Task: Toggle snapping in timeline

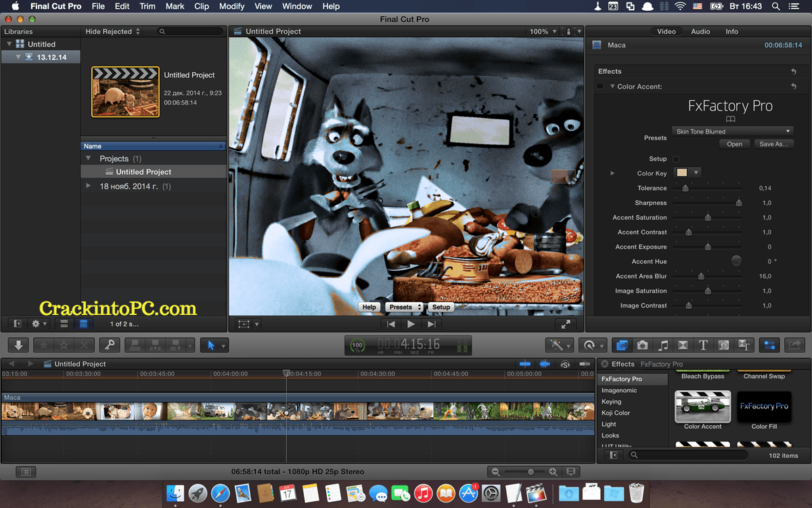Action: (x=586, y=364)
